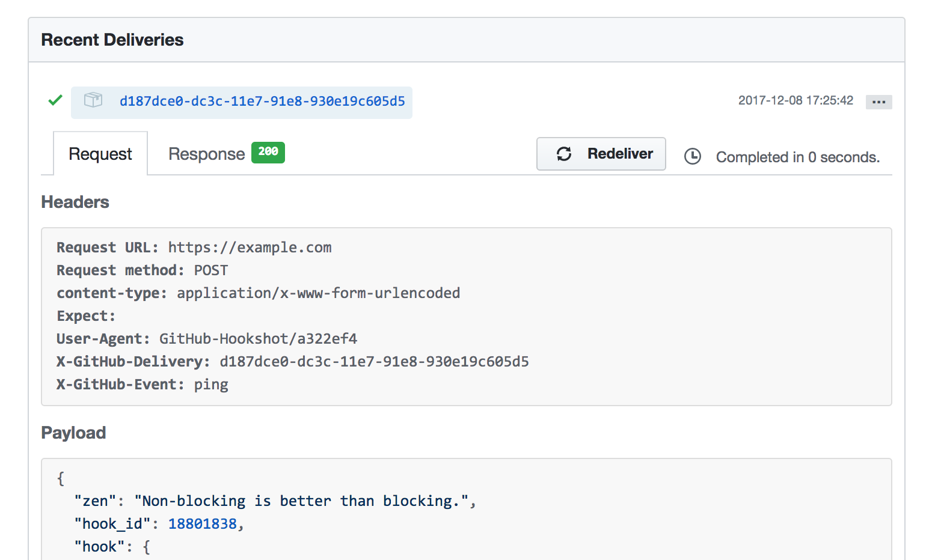Open delivery d187dce0-dc3c-11e7-91e8-930e19c605d5 link
The width and height of the screenshot is (932, 560).
pyautogui.click(x=262, y=102)
